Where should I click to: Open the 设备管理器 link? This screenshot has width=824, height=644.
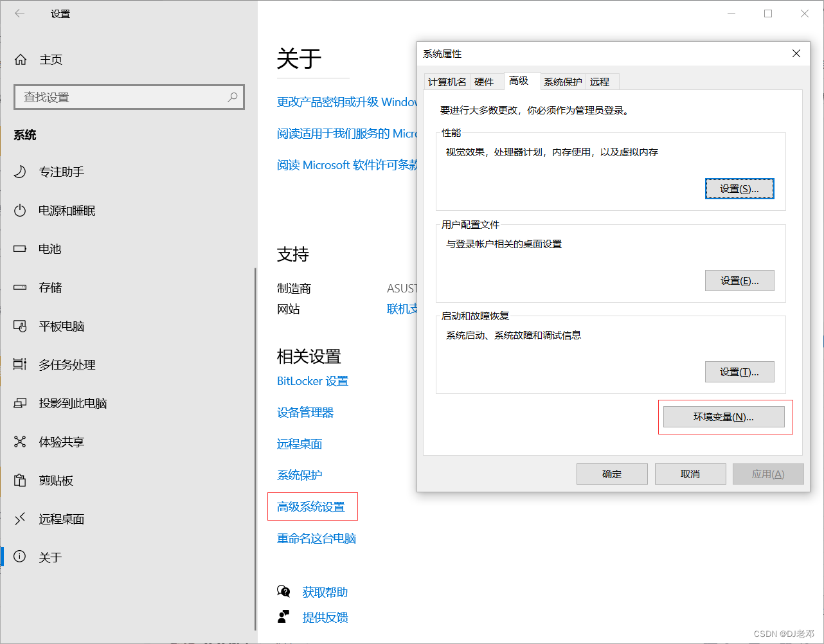click(x=305, y=412)
